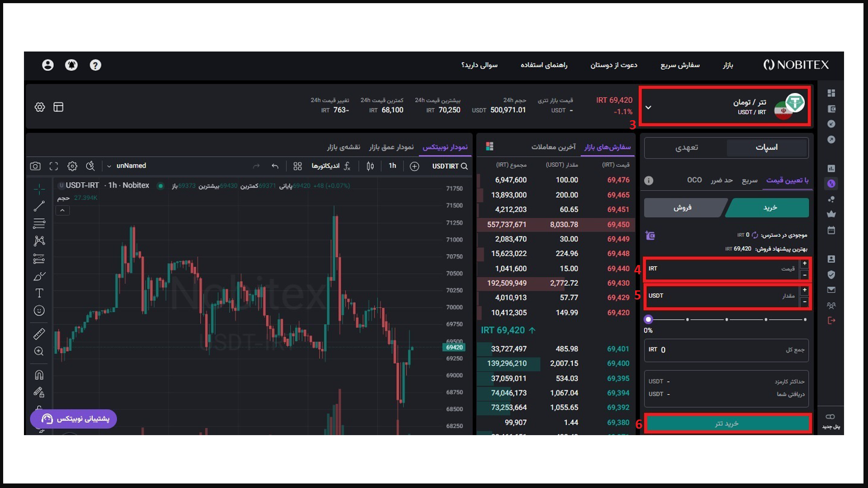Viewport: 868px width, 488px height.
Task: Select the ruler measure tool
Action: click(x=39, y=334)
